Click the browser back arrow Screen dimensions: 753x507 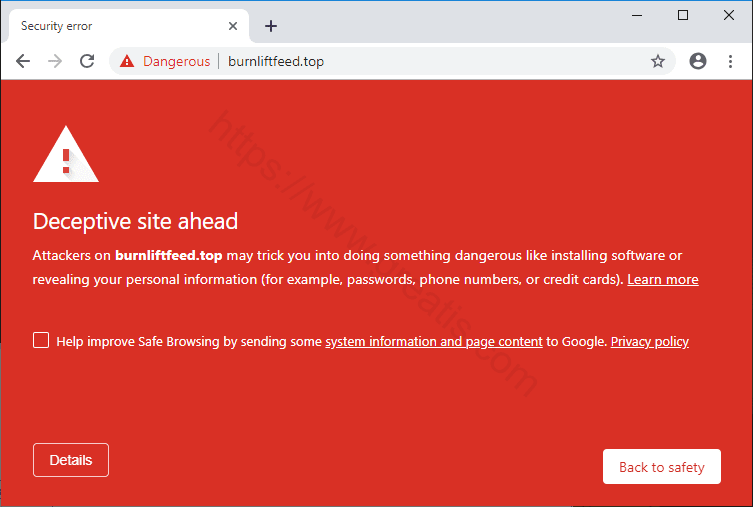click(23, 61)
